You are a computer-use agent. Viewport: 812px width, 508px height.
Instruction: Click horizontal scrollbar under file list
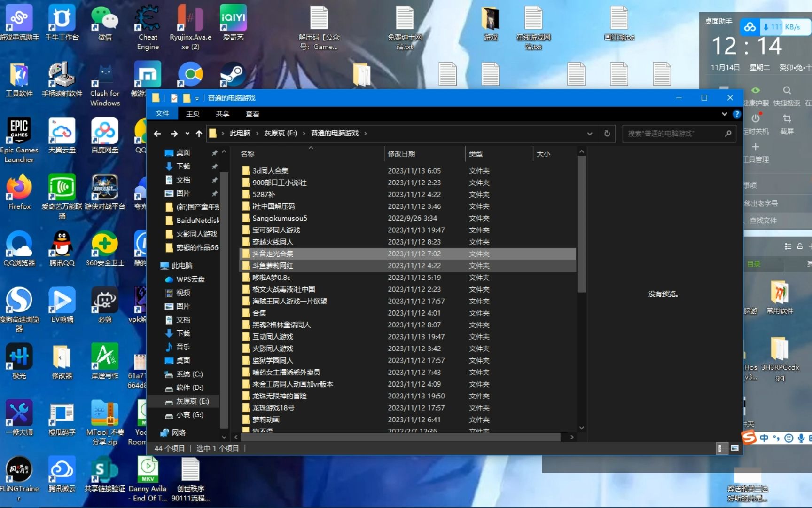400,437
